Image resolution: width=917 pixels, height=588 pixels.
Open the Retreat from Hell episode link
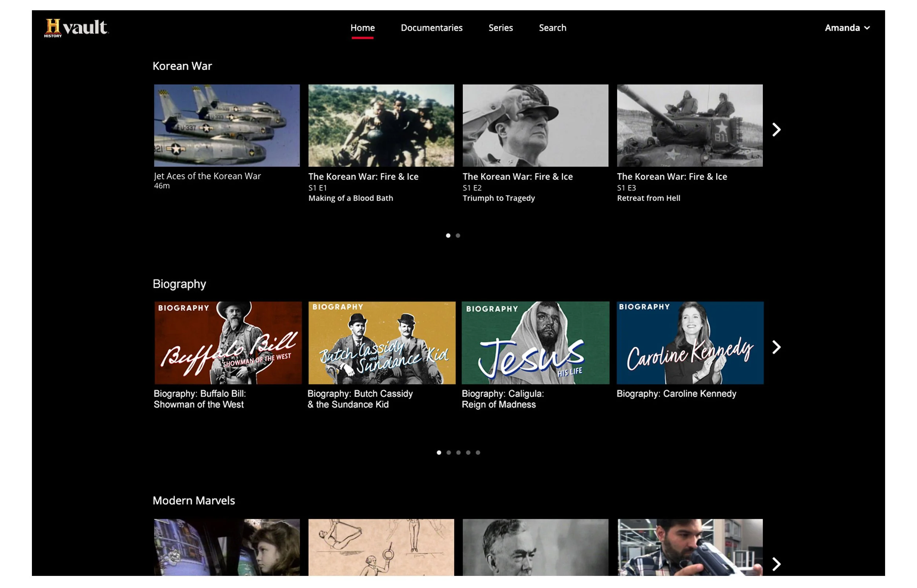(x=648, y=198)
